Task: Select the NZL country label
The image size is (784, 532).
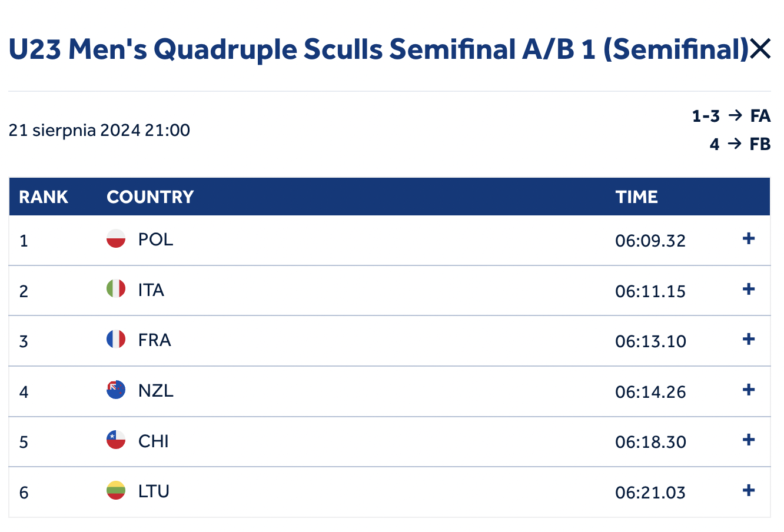Action: [x=155, y=391]
